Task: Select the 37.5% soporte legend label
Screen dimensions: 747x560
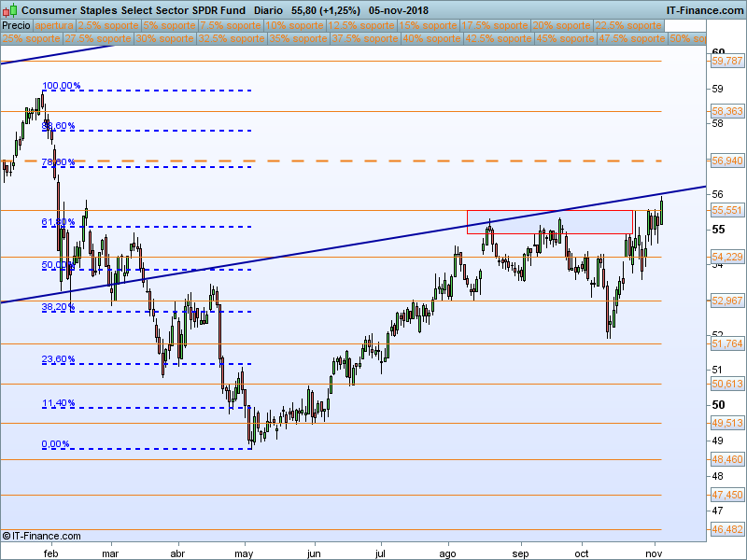Action: tap(364, 38)
